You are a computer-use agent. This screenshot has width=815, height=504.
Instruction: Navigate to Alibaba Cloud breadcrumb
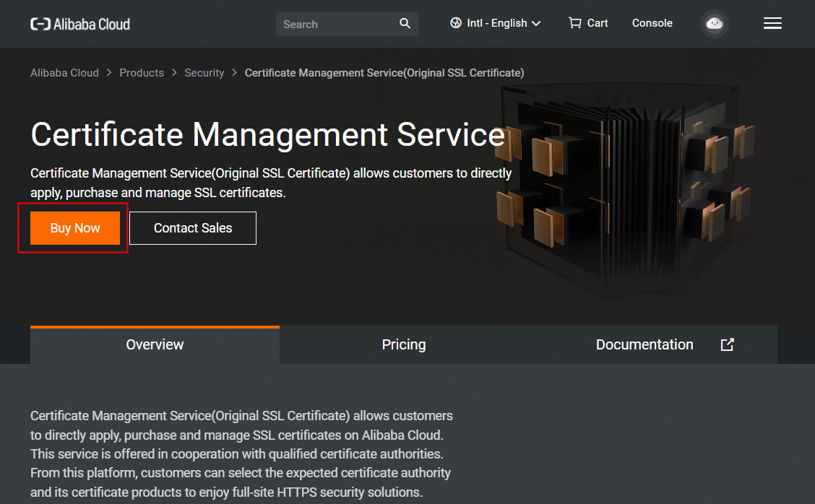(x=64, y=73)
